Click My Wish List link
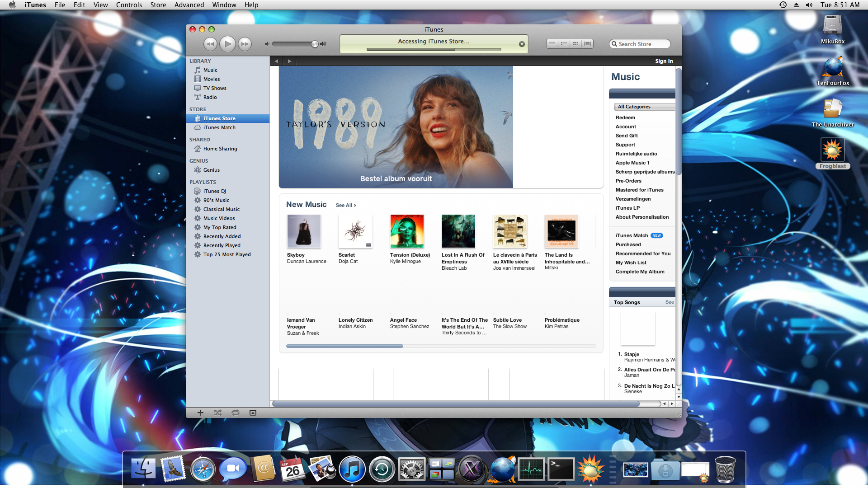The image size is (868, 488). (631, 263)
